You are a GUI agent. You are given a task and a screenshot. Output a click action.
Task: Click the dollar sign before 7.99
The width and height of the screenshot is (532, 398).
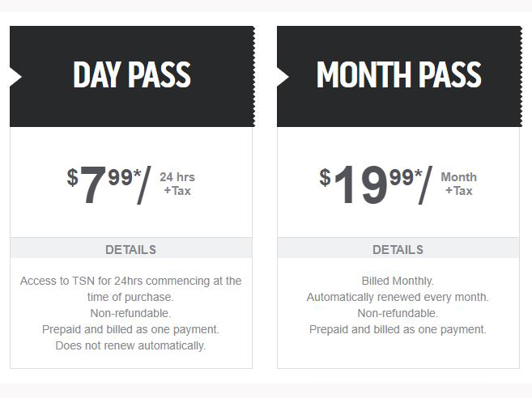[72, 177]
